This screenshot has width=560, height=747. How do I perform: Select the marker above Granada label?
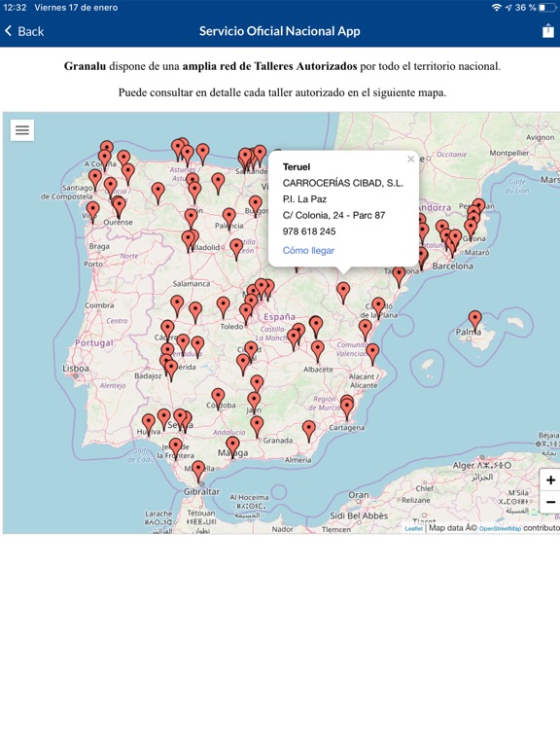pyautogui.click(x=257, y=426)
